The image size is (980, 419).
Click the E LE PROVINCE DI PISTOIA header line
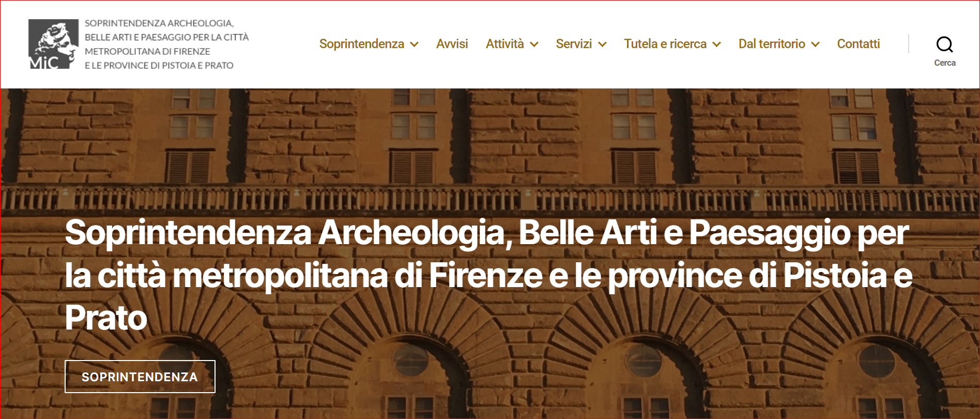(159, 66)
